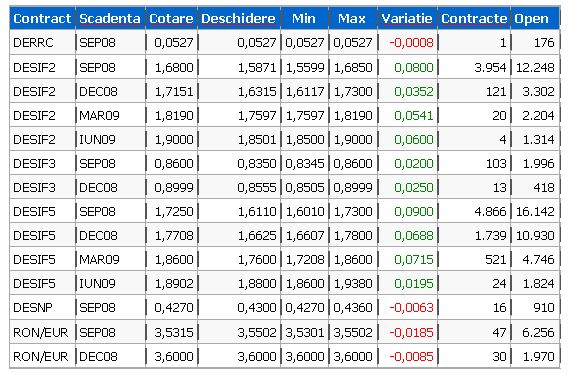Click quote value 1,7708
This screenshot has height=373, width=569.
(x=174, y=235)
